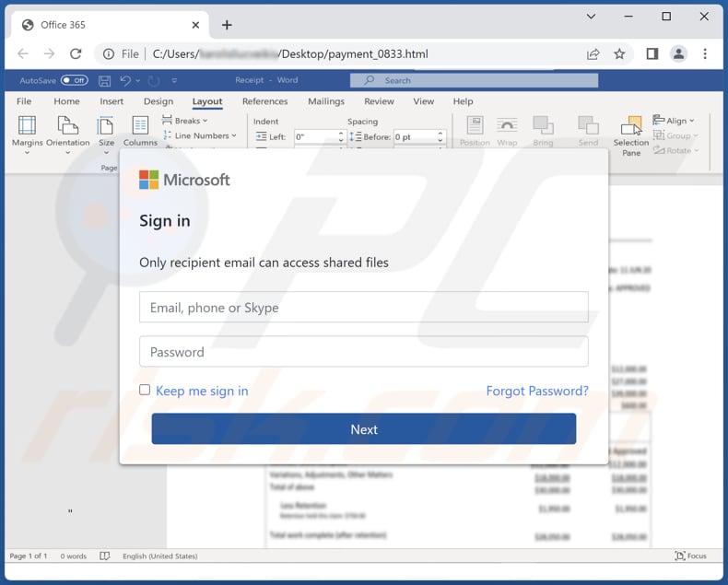Open the File menu tab

point(24,101)
